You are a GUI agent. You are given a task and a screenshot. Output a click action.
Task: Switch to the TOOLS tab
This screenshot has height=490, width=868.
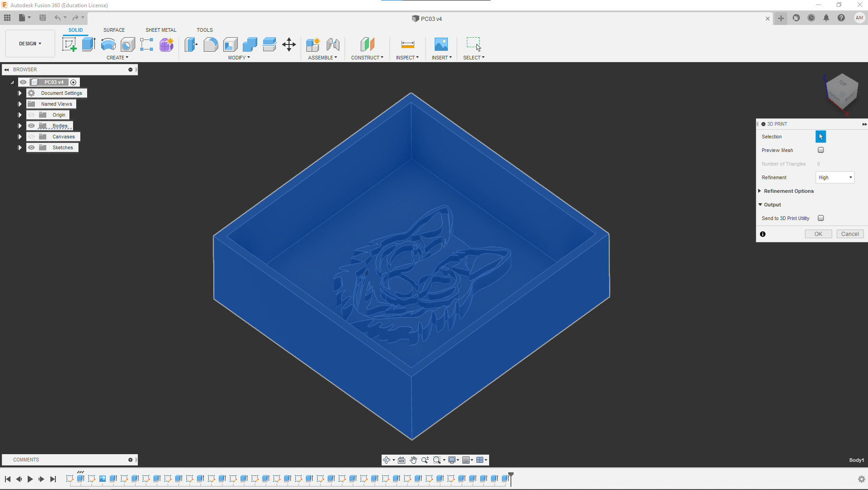(205, 30)
